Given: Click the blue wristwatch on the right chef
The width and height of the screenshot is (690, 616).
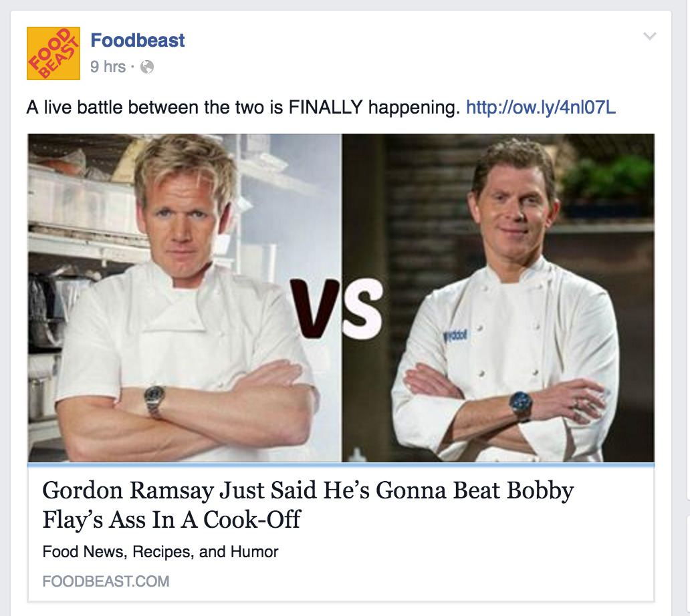Looking at the screenshot, I should pos(522,406).
